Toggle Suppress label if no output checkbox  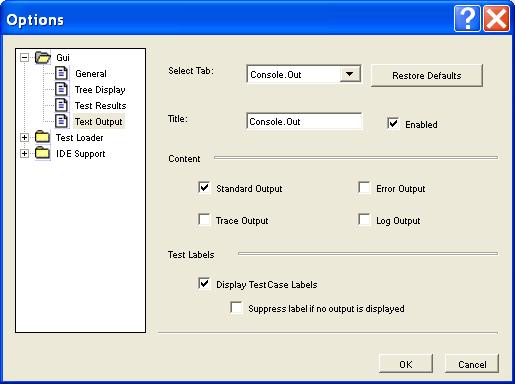[236, 308]
